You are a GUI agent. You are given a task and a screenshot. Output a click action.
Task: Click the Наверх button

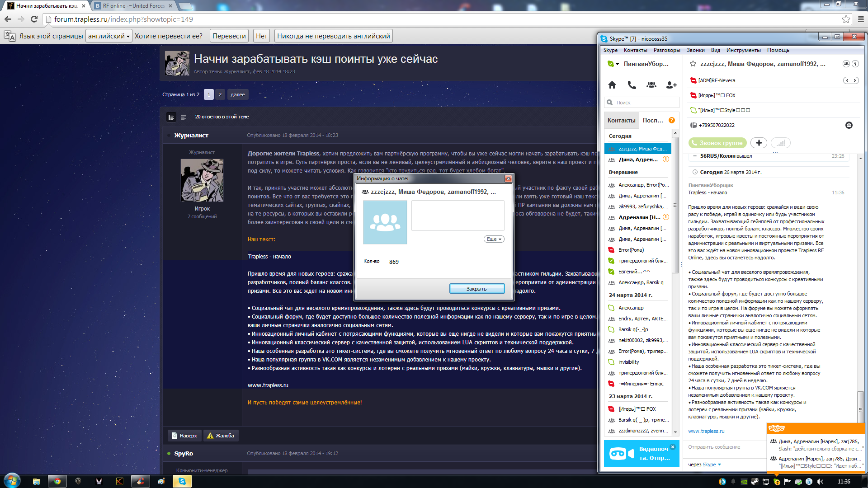[184, 436]
